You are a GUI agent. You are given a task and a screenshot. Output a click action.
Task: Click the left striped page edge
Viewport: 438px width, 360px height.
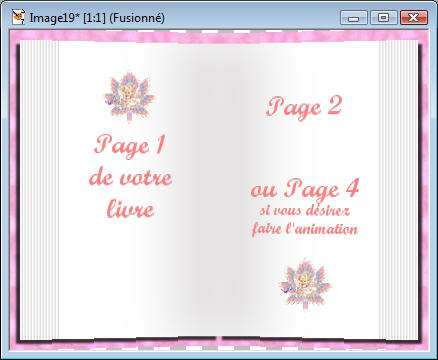click(x=39, y=189)
